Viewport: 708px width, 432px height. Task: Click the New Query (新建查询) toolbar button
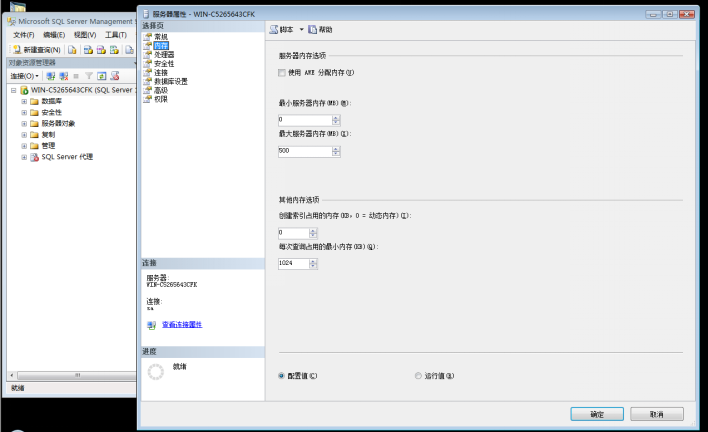(37, 50)
